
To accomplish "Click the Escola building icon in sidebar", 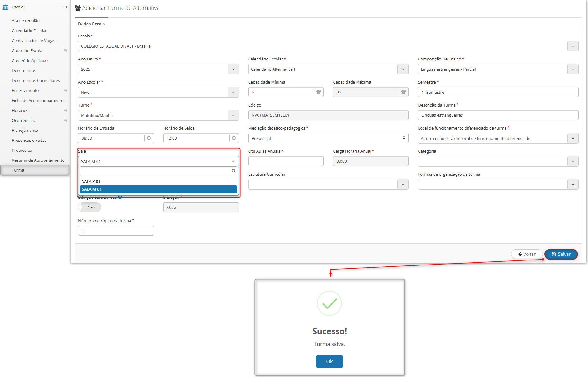I will click(x=6, y=7).
